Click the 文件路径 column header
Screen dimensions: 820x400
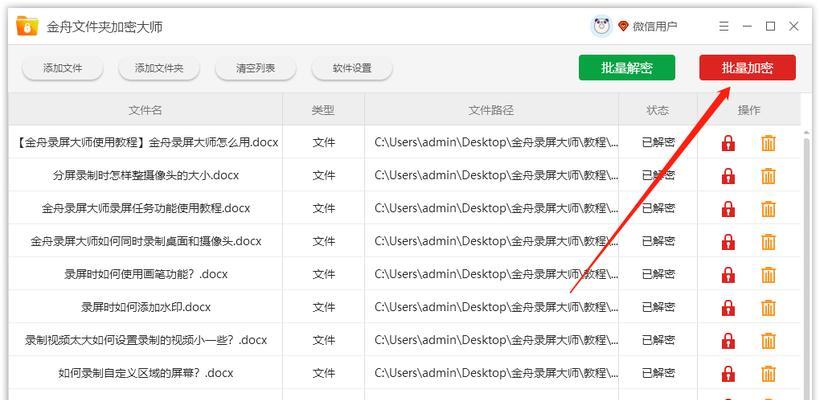491,110
